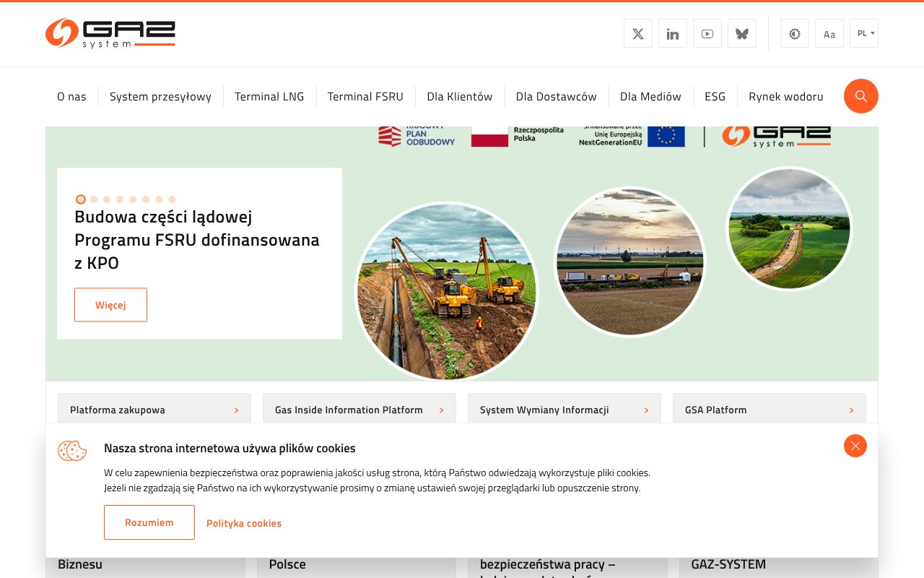Open the search magnifier icon
Screen dimensions: 924x578
point(860,95)
